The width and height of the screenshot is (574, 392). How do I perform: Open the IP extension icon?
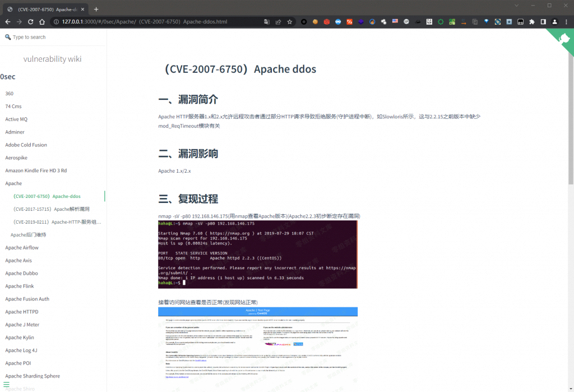click(x=406, y=22)
